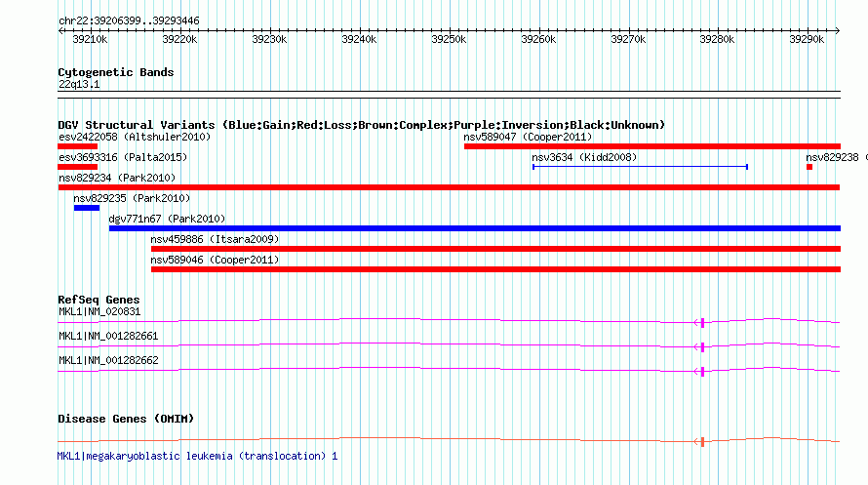Select the red bar under esv3693316

[x=77, y=167]
